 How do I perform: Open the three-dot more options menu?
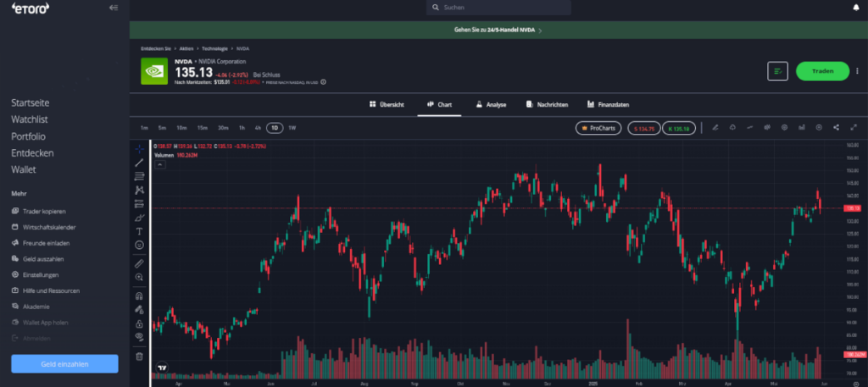pyautogui.click(x=857, y=71)
